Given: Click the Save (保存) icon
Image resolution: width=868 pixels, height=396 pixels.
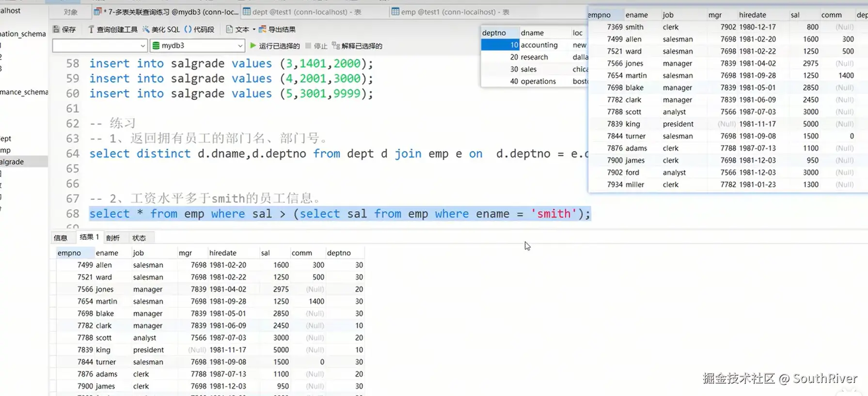Looking at the screenshot, I should click(x=56, y=30).
